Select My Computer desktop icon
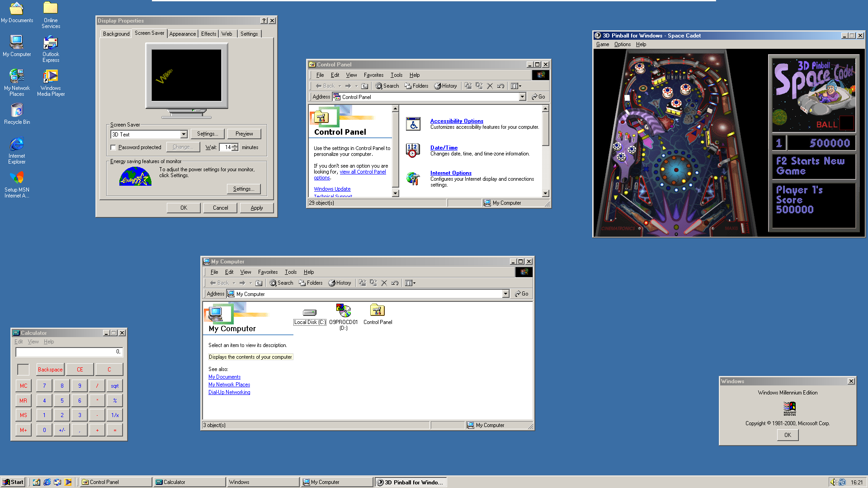Screen dimensions: 868x488 (x=17, y=46)
